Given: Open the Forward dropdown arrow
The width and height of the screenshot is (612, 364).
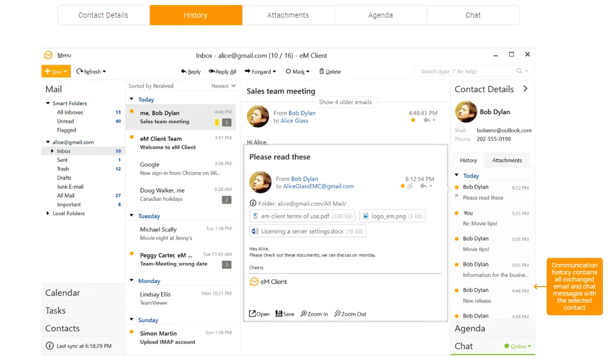Looking at the screenshot, I should (x=274, y=72).
